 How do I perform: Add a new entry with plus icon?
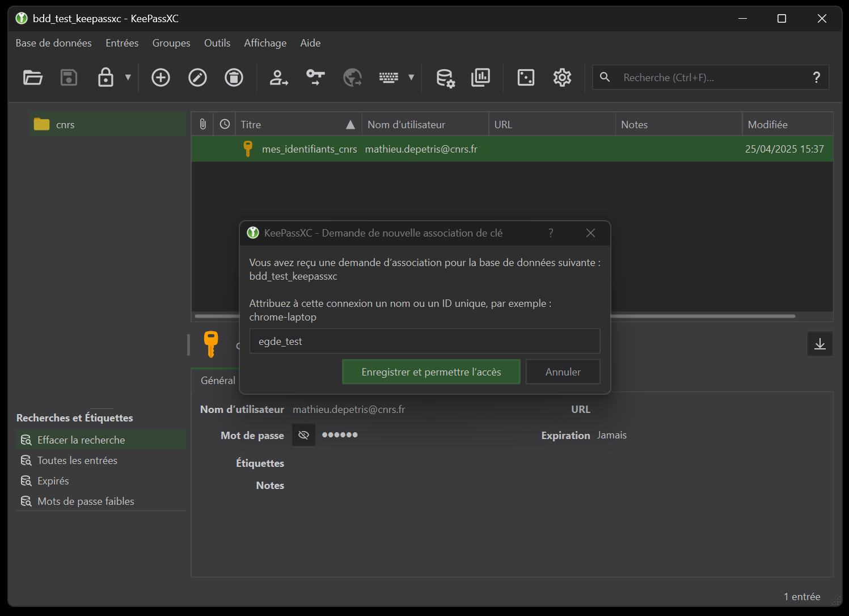tap(160, 77)
